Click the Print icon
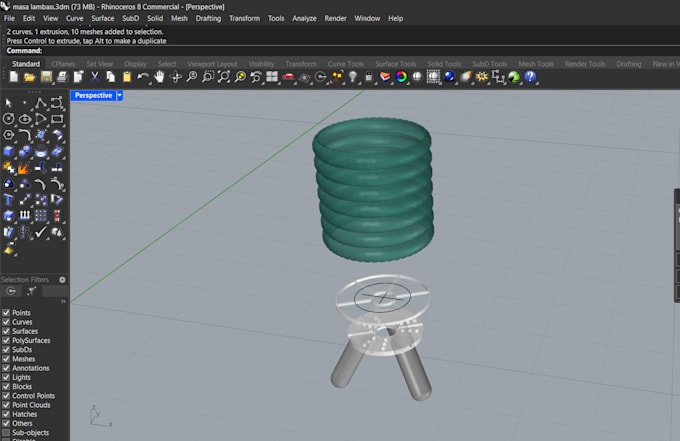The height and width of the screenshot is (441, 680). 62,77
